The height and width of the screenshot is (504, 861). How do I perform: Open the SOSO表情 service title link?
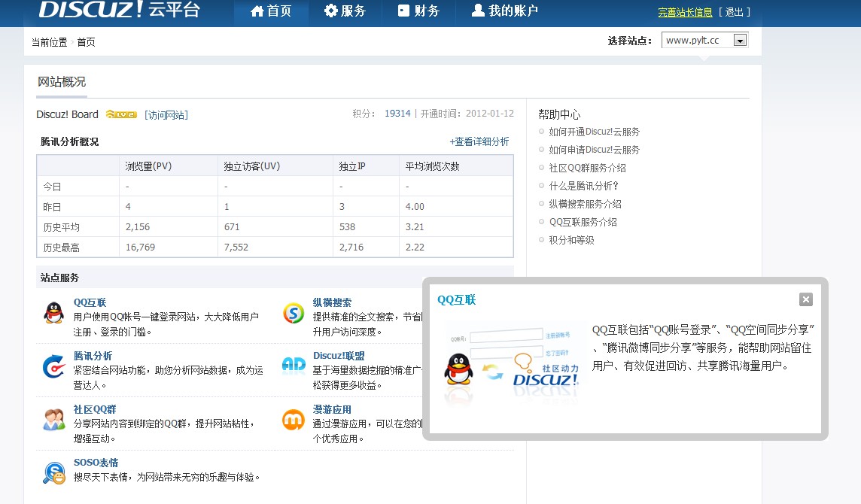[96, 463]
